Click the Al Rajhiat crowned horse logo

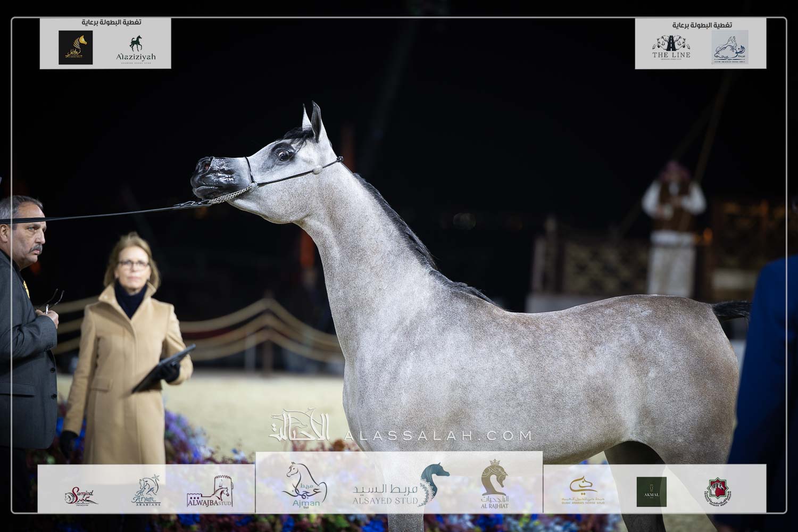click(494, 483)
